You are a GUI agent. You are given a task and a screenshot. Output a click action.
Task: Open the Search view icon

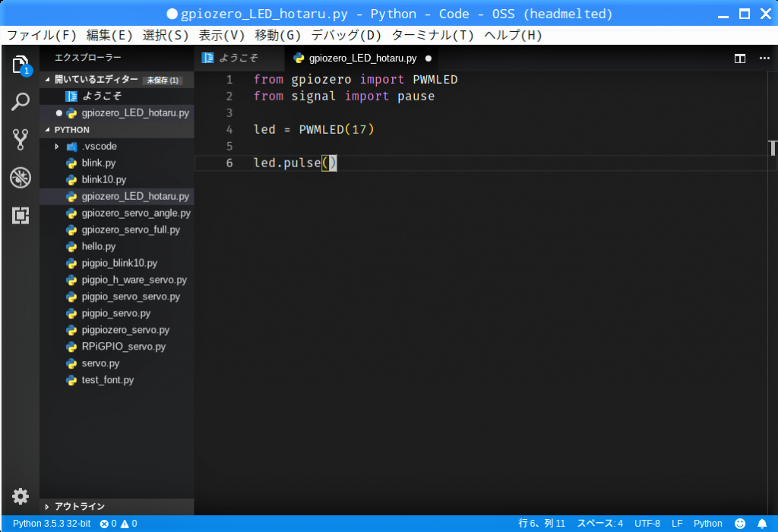[21, 102]
